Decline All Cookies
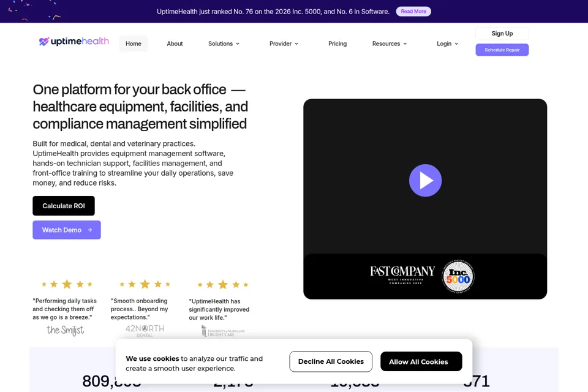This screenshot has height=392, width=588. pyautogui.click(x=331, y=361)
